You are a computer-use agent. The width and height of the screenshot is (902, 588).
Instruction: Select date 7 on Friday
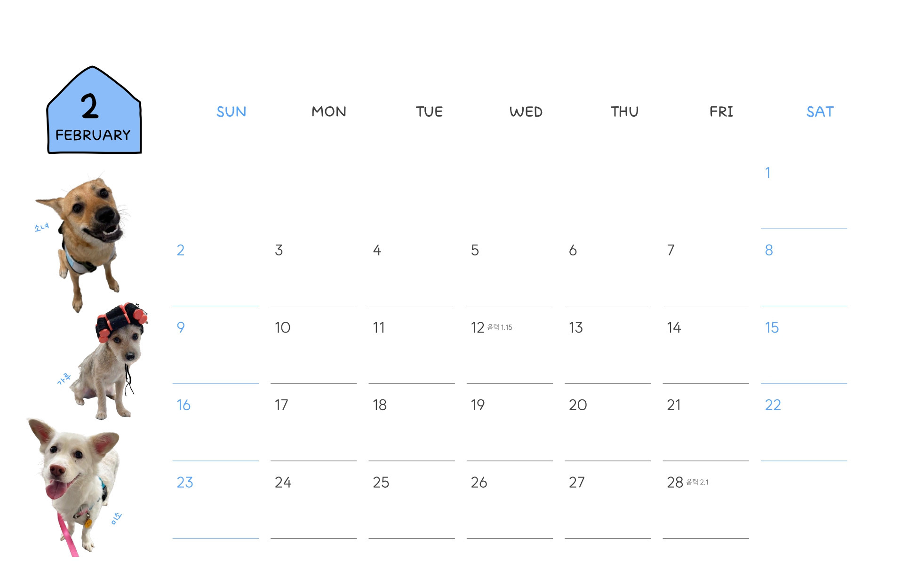click(x=671, y=250)
